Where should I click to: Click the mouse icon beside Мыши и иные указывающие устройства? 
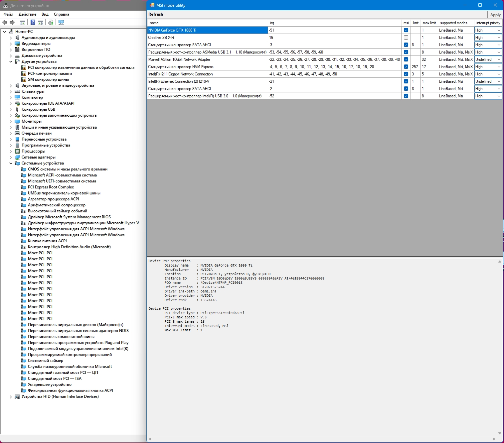click(x=17, y=127)
